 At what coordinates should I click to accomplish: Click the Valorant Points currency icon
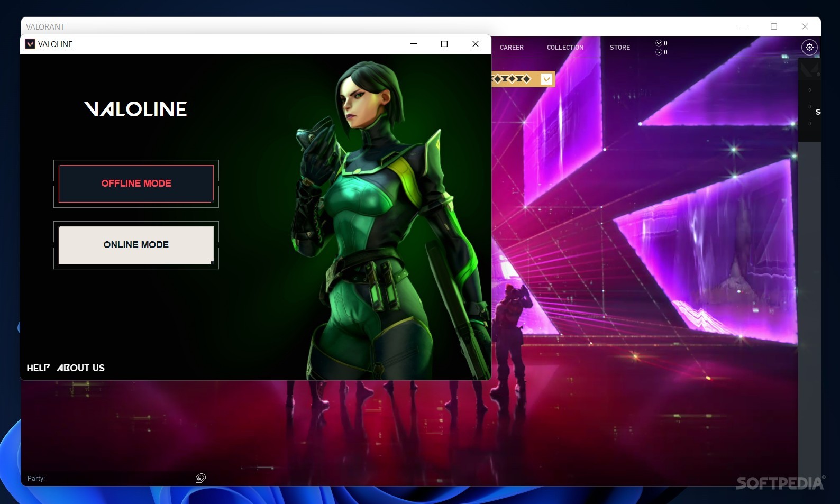pyautogui.click(x=659, y=43)
